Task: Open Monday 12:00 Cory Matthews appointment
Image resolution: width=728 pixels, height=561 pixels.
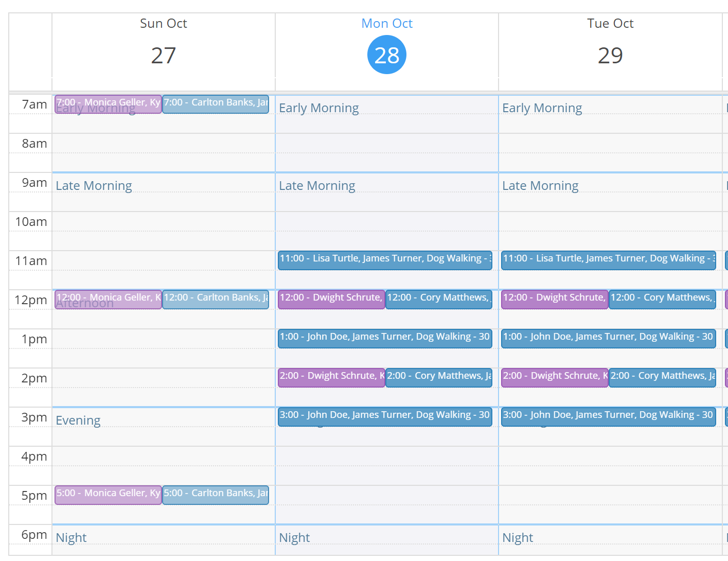Action: pyautogui.click(x=439, y=300)
